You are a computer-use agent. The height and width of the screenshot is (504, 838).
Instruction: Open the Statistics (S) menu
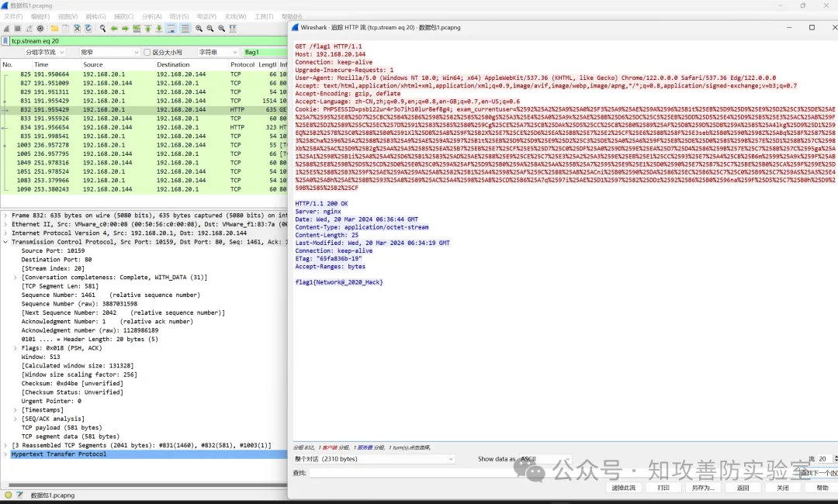[x=179, y=16]
